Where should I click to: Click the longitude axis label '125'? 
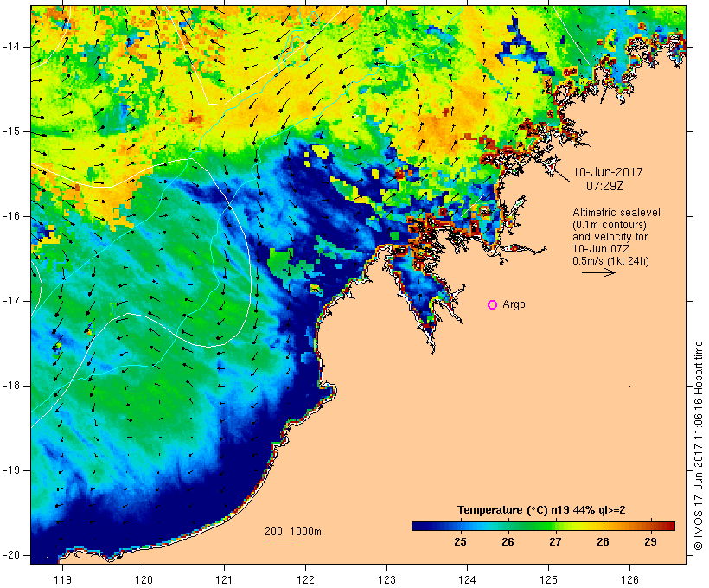[x=548, y=580]
